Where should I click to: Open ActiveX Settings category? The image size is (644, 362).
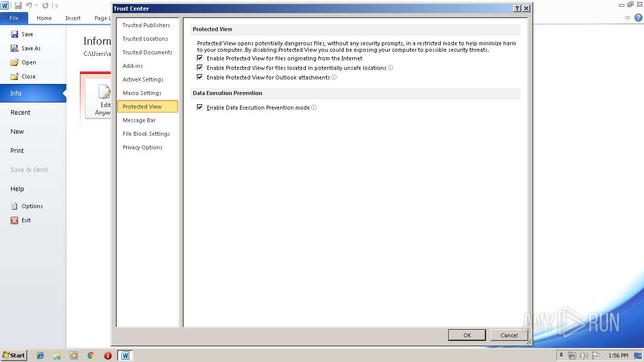pyautogui.click(x=147, y=79)
